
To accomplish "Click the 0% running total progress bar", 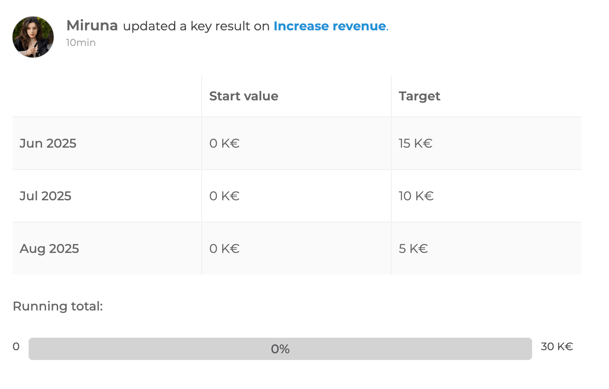I will [x=280, y=349].
